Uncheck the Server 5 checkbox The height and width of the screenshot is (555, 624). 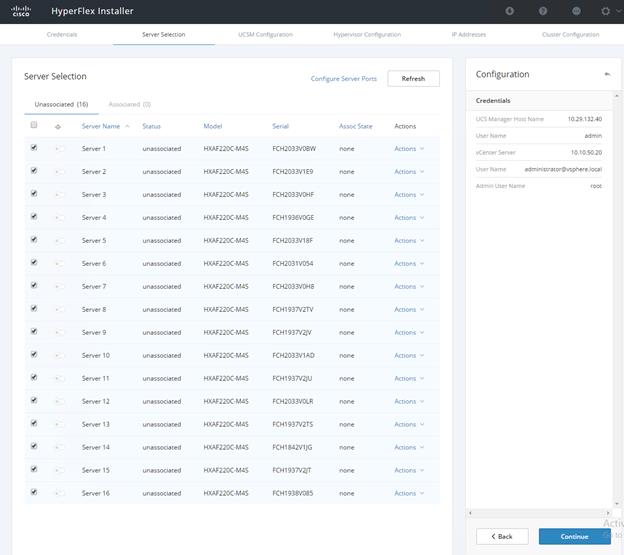[x=34, y=240]
